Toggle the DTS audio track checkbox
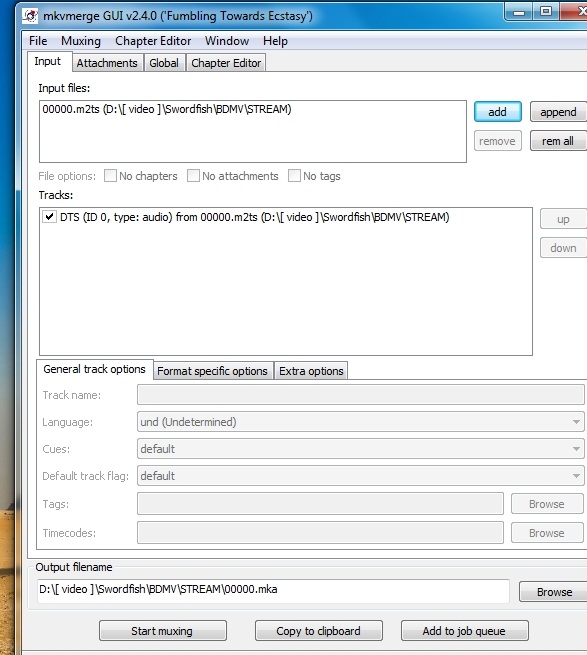Screen dimensions: 587x655 click(x=49, y=216)
